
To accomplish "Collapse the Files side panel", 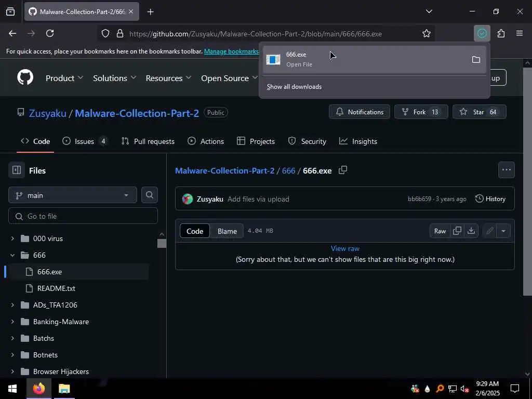I will click(x=17, y=170).
